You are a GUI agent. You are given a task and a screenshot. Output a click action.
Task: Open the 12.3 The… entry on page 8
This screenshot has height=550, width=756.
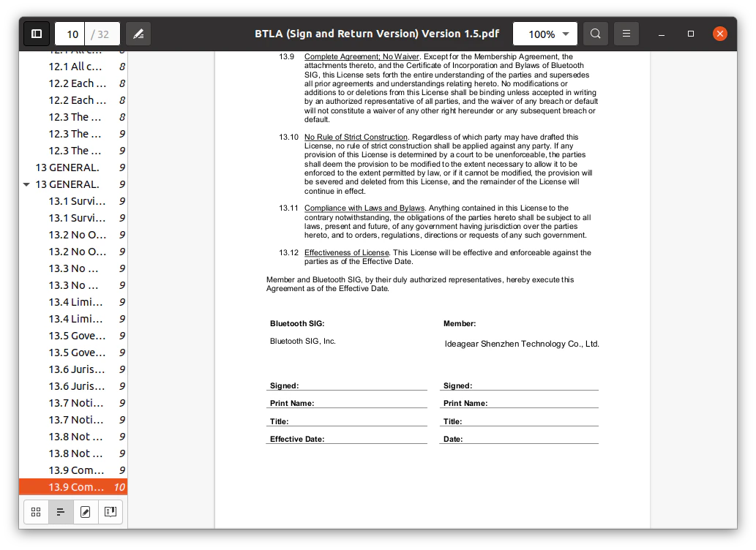point(73,117)
